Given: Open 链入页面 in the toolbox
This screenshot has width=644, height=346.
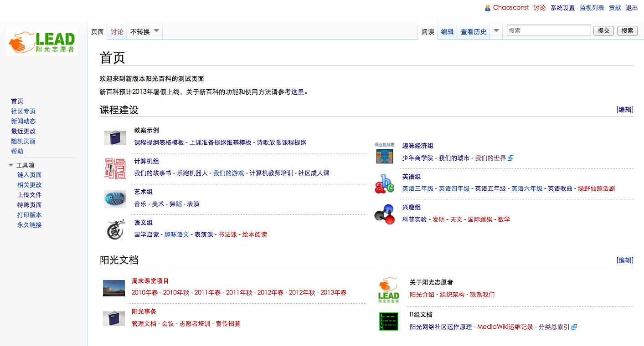Looking at the screenshot, I should [29, 175].
